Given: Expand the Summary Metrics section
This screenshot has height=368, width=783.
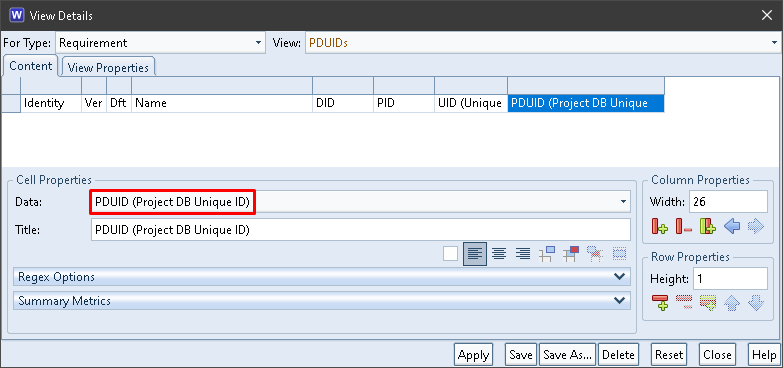Looking at the screenshot, I should click(322, 301).
